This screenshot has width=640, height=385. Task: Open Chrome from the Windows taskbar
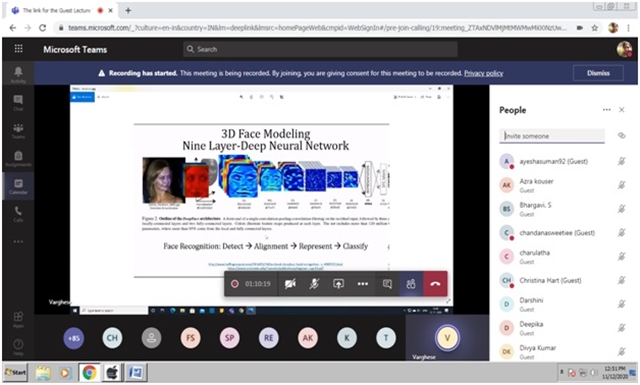89,372
